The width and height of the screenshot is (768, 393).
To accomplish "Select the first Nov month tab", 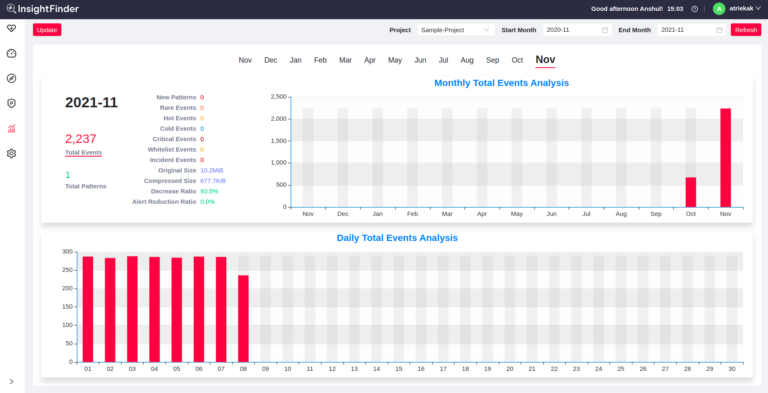I will pyautogui.click(x=245, y=60).
